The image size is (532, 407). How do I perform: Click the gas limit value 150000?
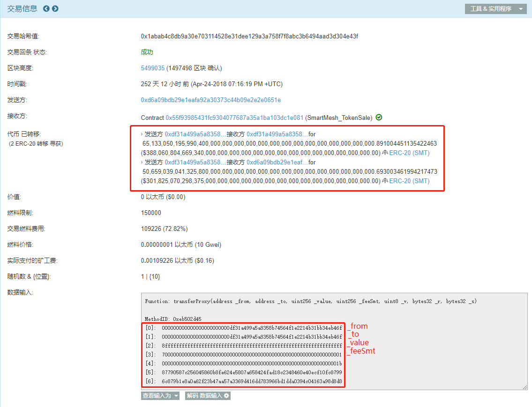click(151, 213)
